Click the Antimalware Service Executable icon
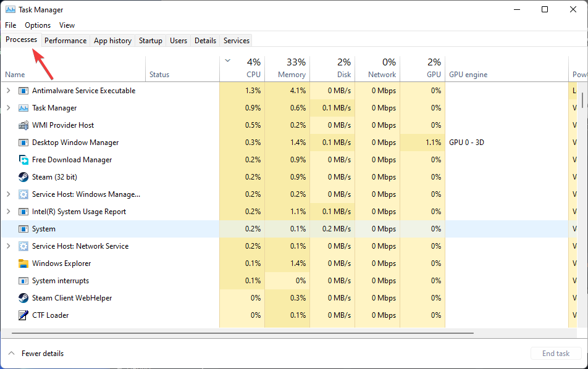Image resolution: width=588 pixels, height=369 pixels. pos(23,91)
